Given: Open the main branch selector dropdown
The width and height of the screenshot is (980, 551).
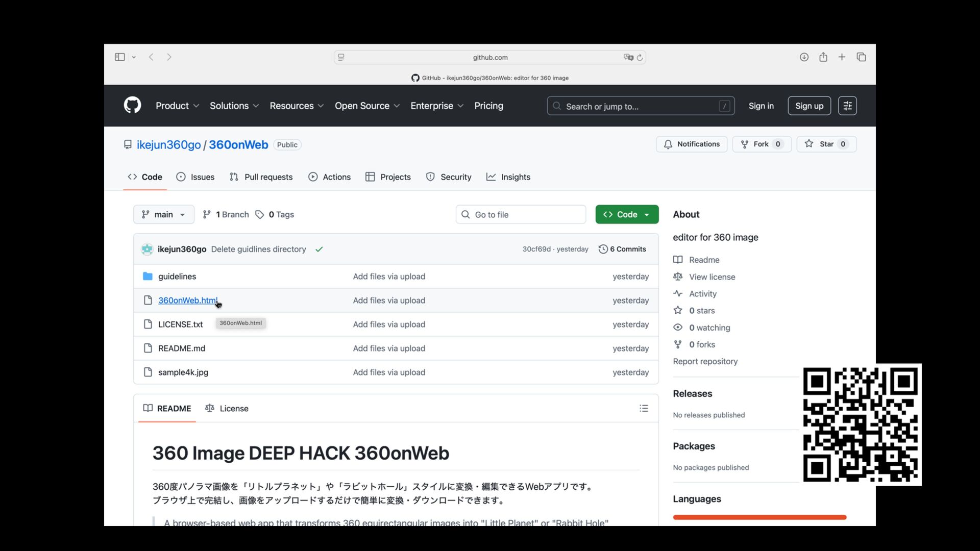Looking at the screenshot, I should (164, 214).
